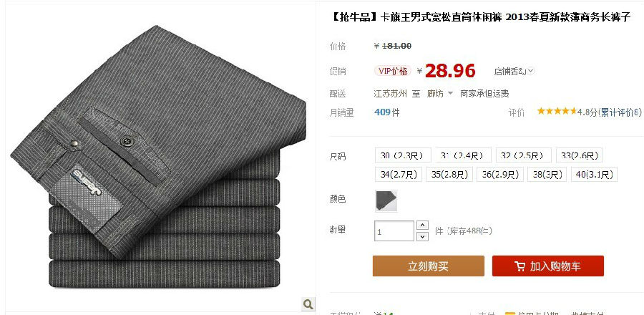This screenshot has width=644, height=315.
Task: Click the star rating icons
Action: click(x=557, y=111)
